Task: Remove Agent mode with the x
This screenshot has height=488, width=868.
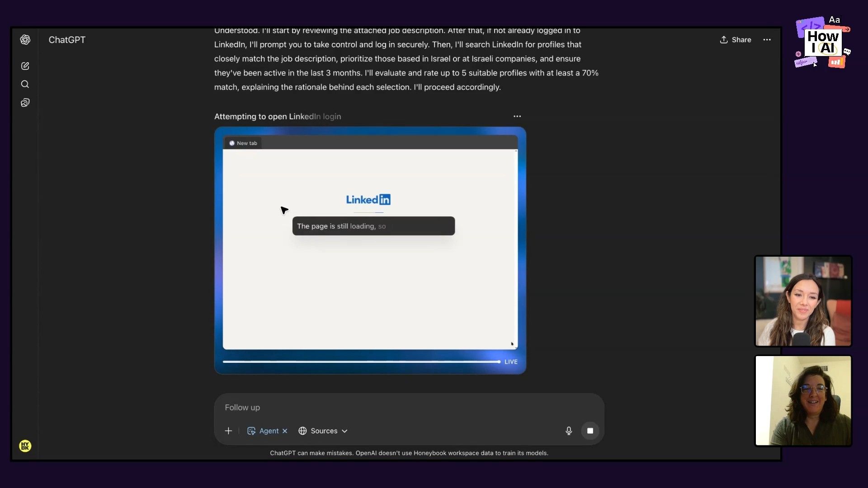Action: [285, 431]
